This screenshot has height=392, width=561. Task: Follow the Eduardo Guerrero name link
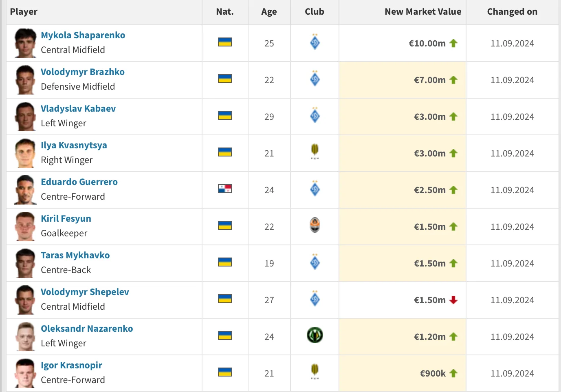tap(79, 182)
